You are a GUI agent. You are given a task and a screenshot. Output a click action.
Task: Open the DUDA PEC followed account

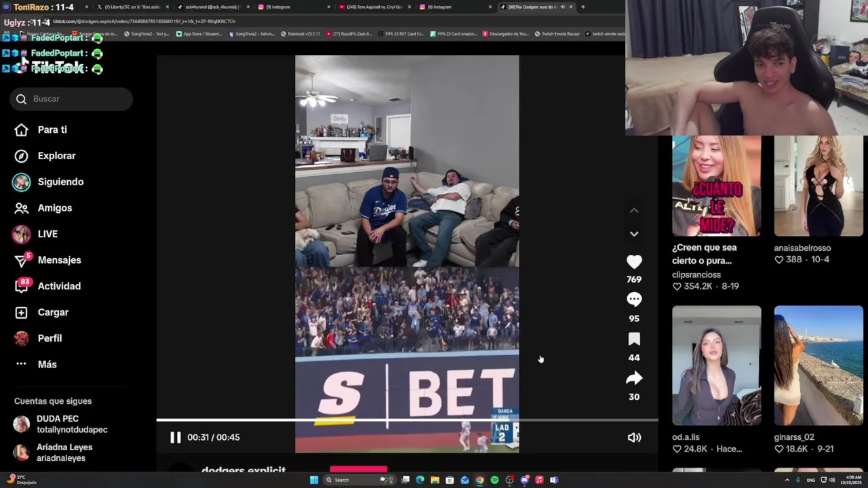(x=61, y=424)
